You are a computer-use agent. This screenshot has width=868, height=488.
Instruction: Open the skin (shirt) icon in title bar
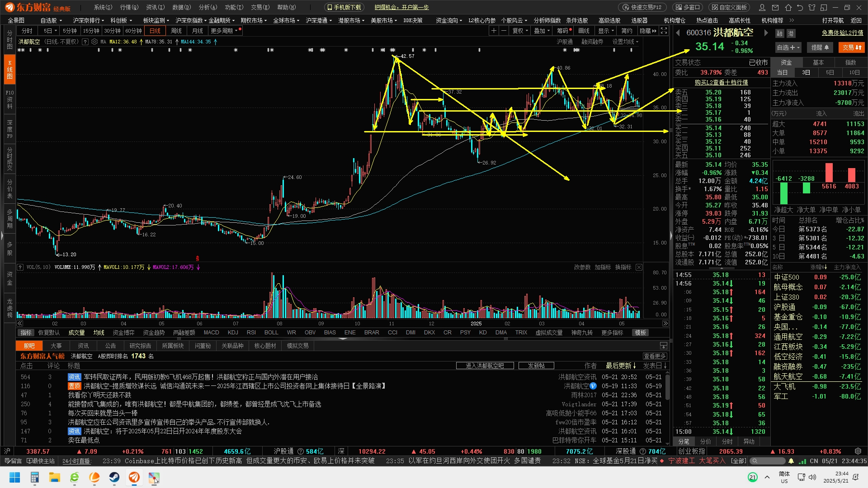point(811,7)
